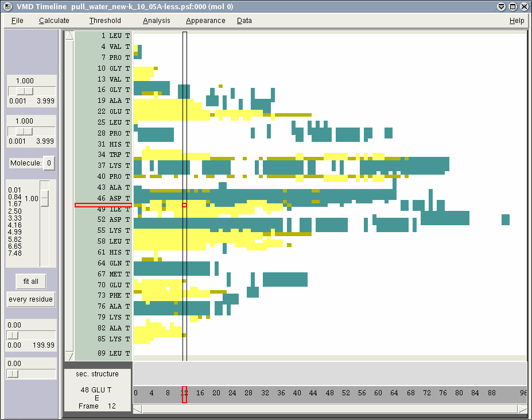Open the File menu

click(17, 21)
